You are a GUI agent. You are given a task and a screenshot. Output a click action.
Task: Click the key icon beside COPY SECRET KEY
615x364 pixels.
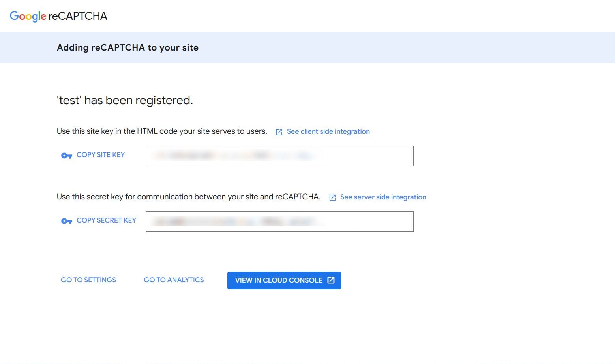(x=67, y=221)
